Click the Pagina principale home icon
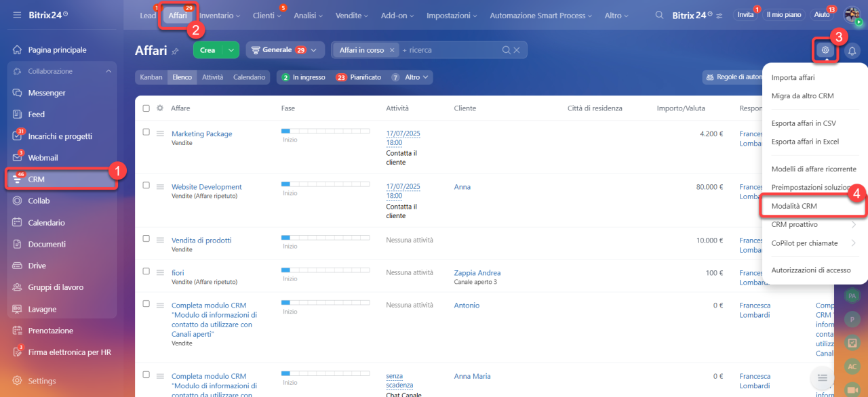The width and height of the screenshot is (868, 397). click(17, 50)
